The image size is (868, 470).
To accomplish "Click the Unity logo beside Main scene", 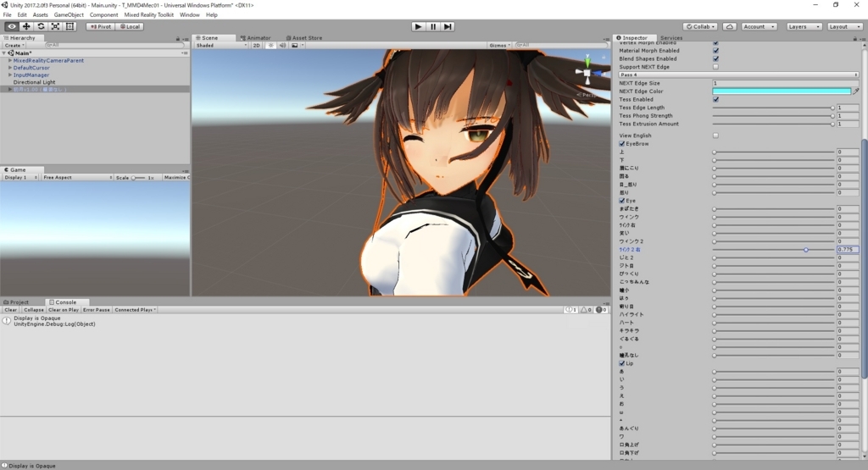I will click(10, 53).
